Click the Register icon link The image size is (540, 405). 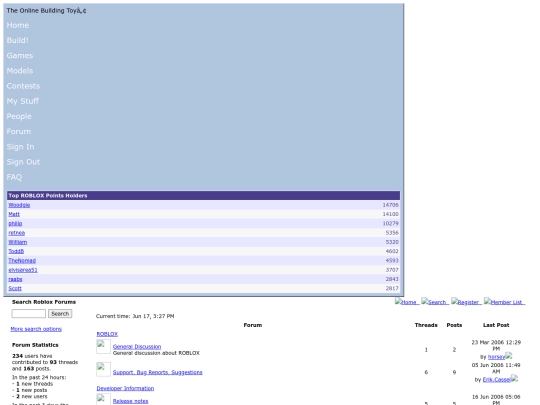[466, 302]
